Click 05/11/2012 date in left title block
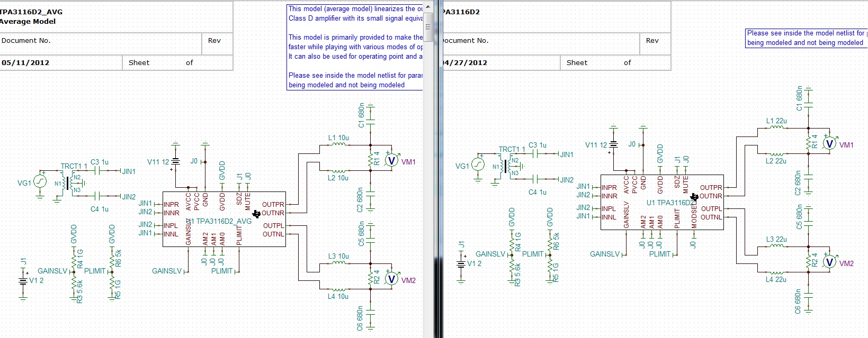Viewport: 868px width, 338px height. point(25,62)
